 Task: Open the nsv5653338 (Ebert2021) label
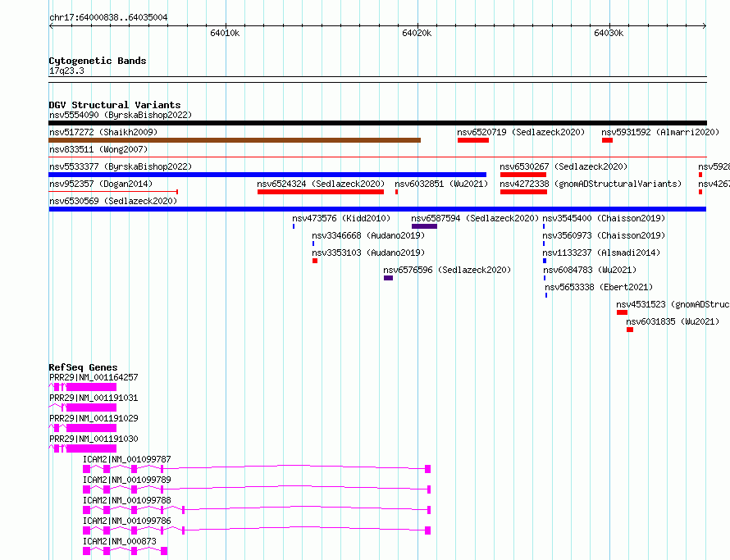pos(599,287)
